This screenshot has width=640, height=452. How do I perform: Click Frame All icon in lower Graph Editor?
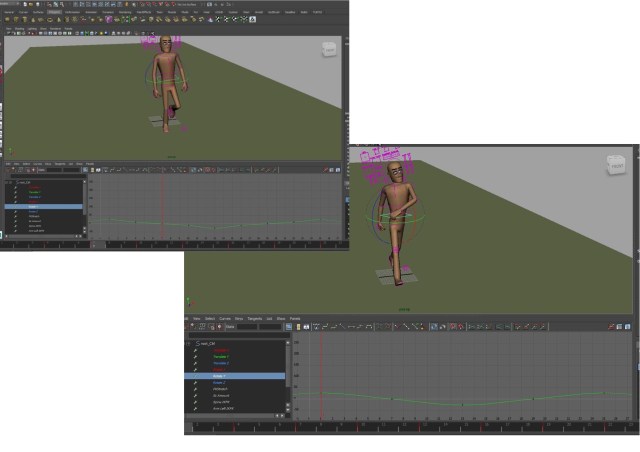tap(289, 327)
